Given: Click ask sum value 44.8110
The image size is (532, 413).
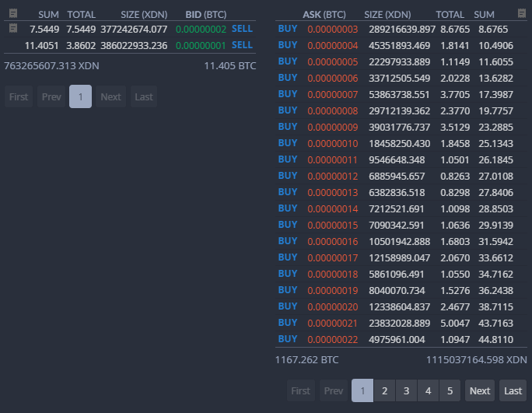Looking at the screenshot, I should coord(495,339).
